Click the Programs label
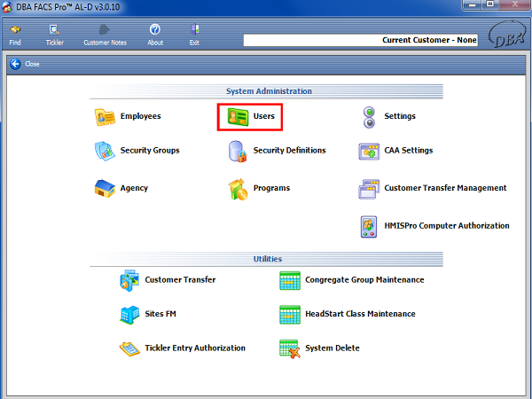This screenshot has width=532, height=399. tap(271, 188)
